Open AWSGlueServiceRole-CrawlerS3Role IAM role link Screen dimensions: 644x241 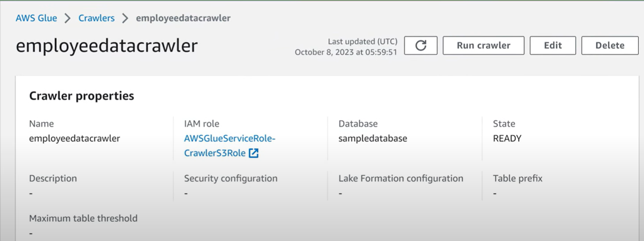(229, 146)
